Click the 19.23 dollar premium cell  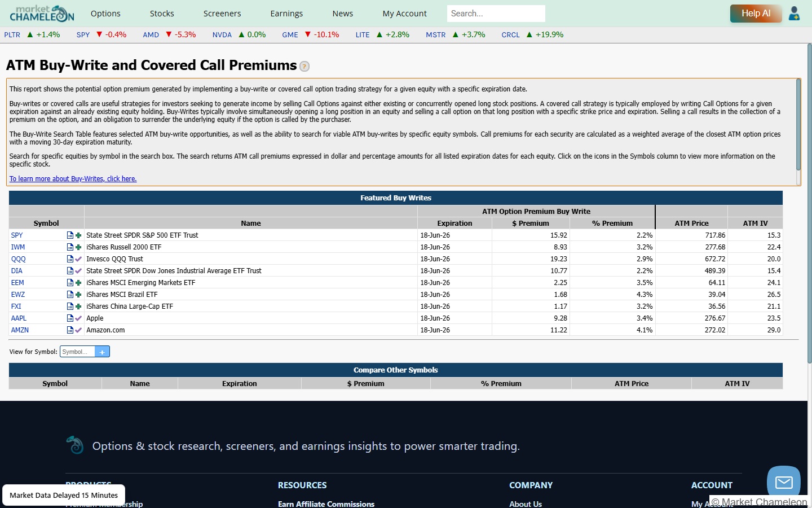pos(531,259)
